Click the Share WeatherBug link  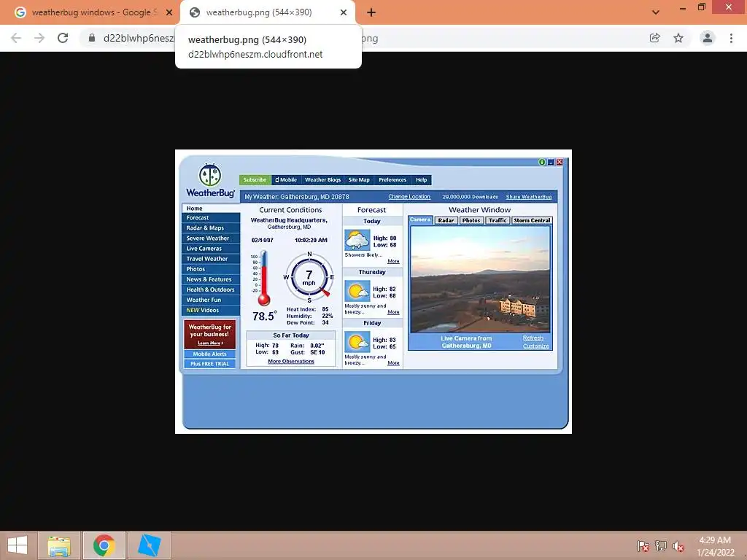[x=529, y=197]
